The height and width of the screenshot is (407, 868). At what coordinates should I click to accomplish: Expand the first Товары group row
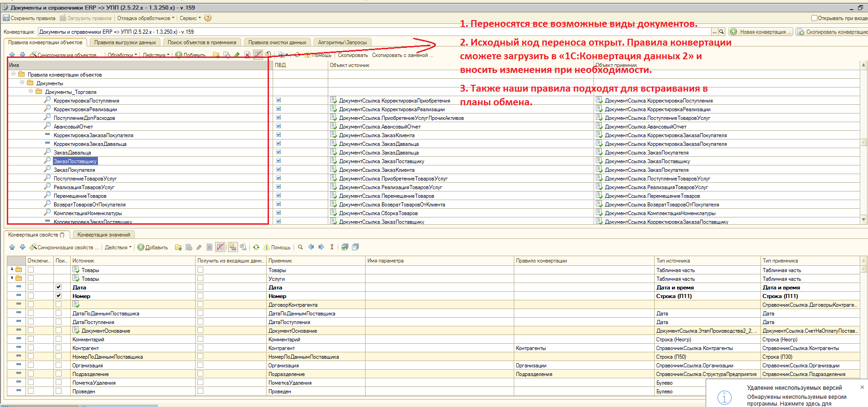click(x=12, y=269)
